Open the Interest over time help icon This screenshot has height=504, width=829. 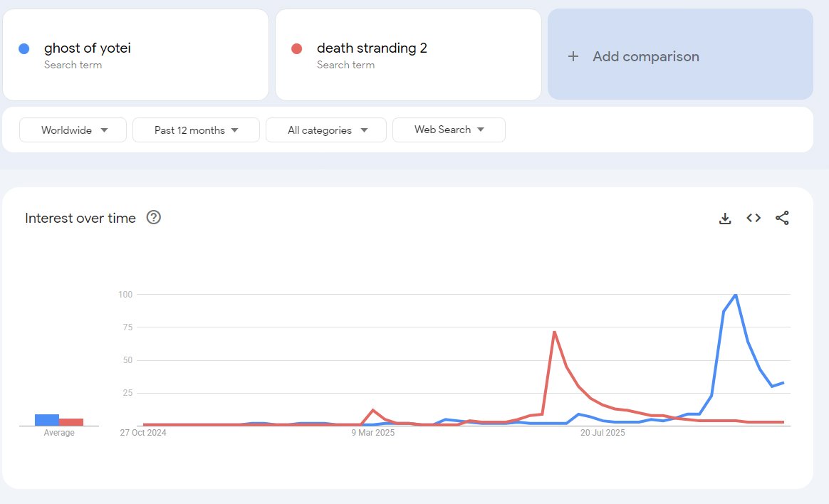click(153, 217)
